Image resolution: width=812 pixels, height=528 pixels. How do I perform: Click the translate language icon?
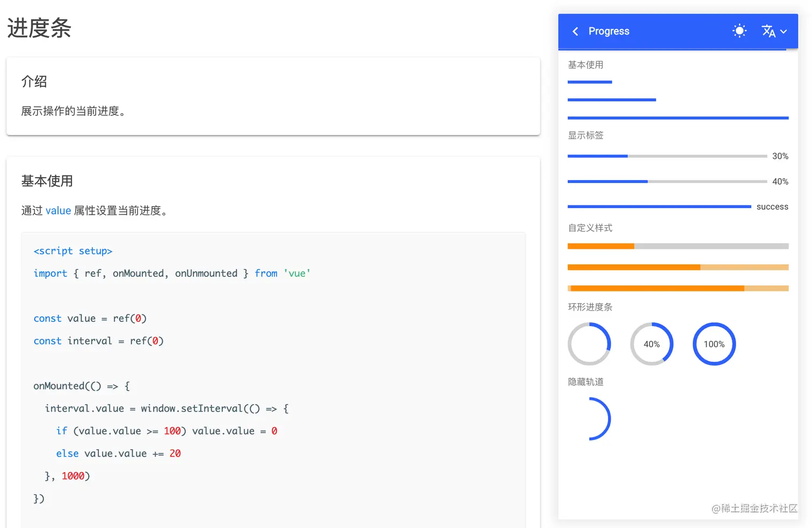[769, 31]
